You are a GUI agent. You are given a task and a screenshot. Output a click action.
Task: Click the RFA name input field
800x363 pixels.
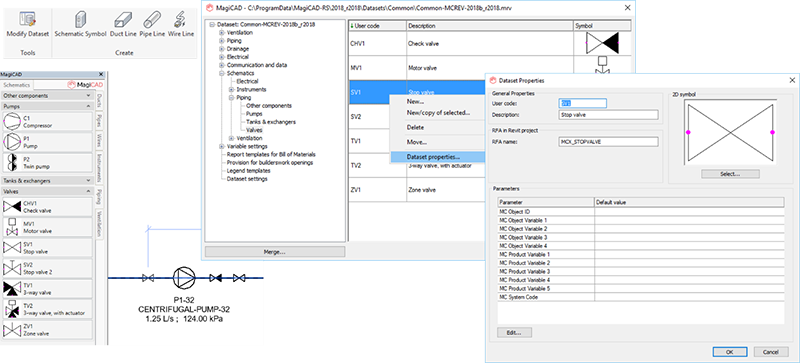pyautogui.click(x=608, y=141)
